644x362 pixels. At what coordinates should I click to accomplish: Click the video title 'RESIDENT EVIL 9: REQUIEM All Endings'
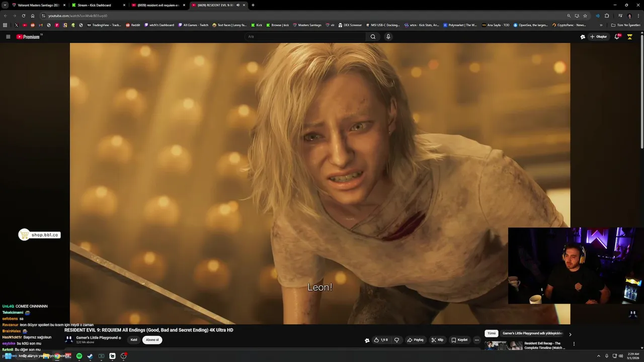tap(149, 330)
